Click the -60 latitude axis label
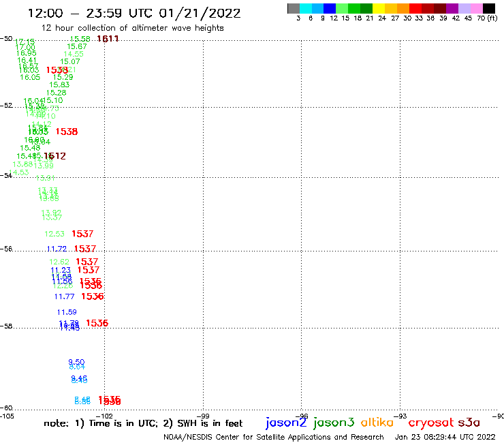Viewport: 504px width, 443px height. coord(6,408)
